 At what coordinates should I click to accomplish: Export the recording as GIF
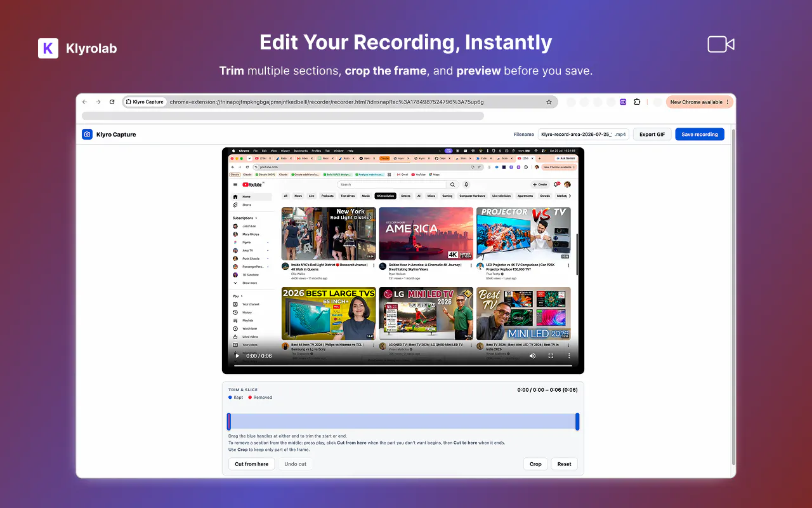click(x=652, y=135)
